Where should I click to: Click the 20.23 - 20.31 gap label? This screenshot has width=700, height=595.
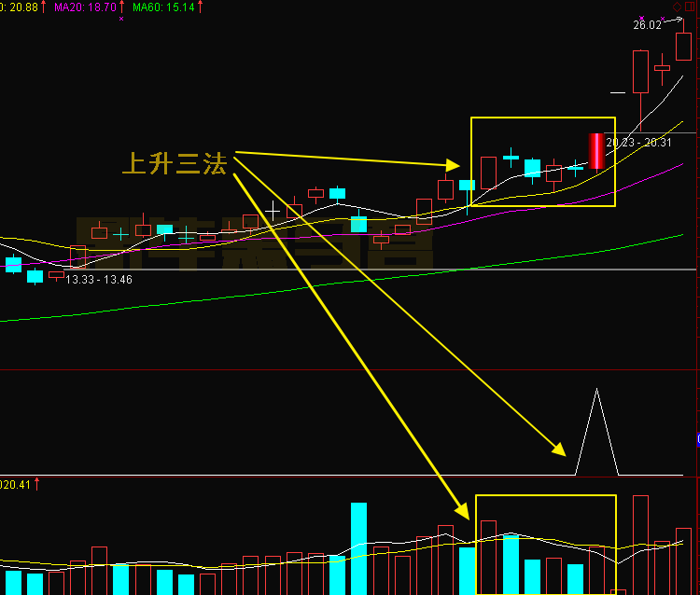coord(638,143)
